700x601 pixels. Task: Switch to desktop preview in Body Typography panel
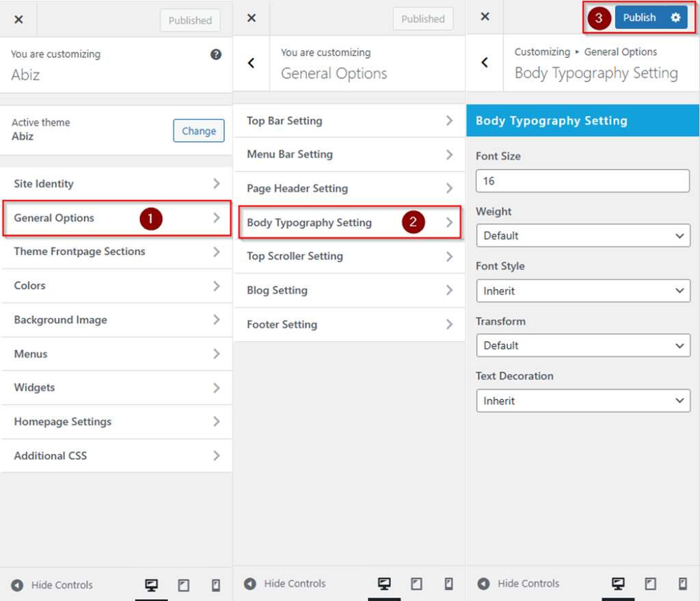(618, 584)
